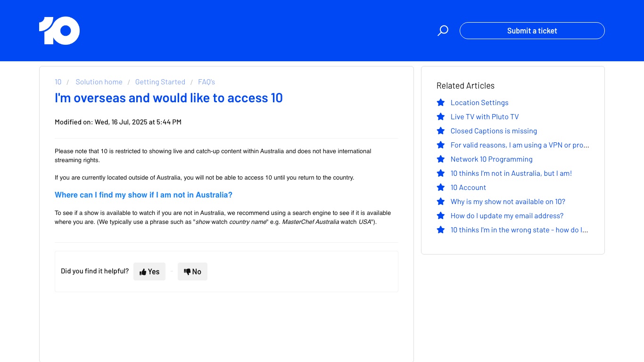644x362 pixels.
Task: Open 10 thinks I'm not in Australia article
Action: 511,173
